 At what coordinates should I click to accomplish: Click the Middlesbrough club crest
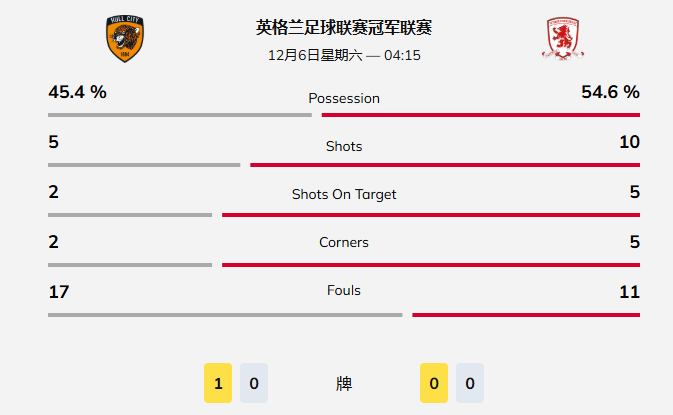(564, 40)
